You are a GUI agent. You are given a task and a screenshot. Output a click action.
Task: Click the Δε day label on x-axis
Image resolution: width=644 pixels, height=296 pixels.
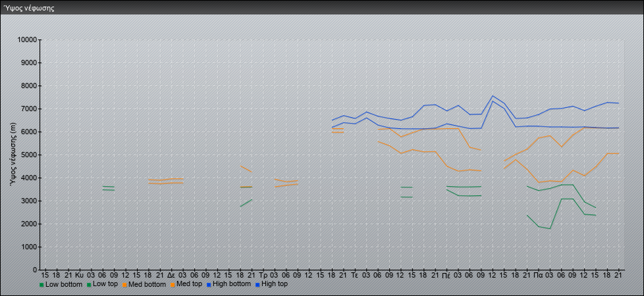(171, 275)
